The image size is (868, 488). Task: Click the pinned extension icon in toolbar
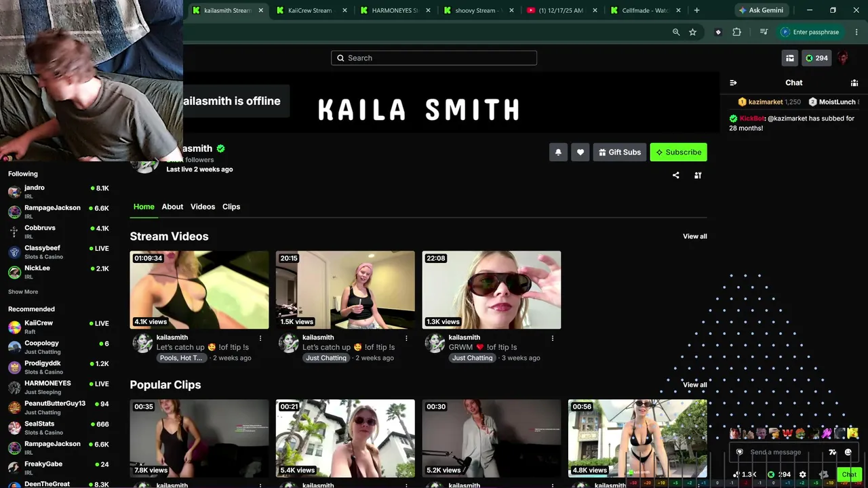click(x=718, y=32)
